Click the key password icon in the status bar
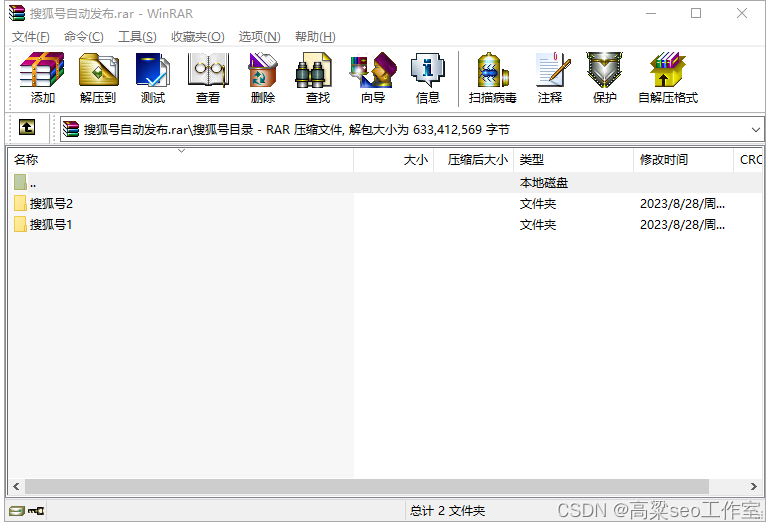Viewport: 775px width, 530px height. 36,511
